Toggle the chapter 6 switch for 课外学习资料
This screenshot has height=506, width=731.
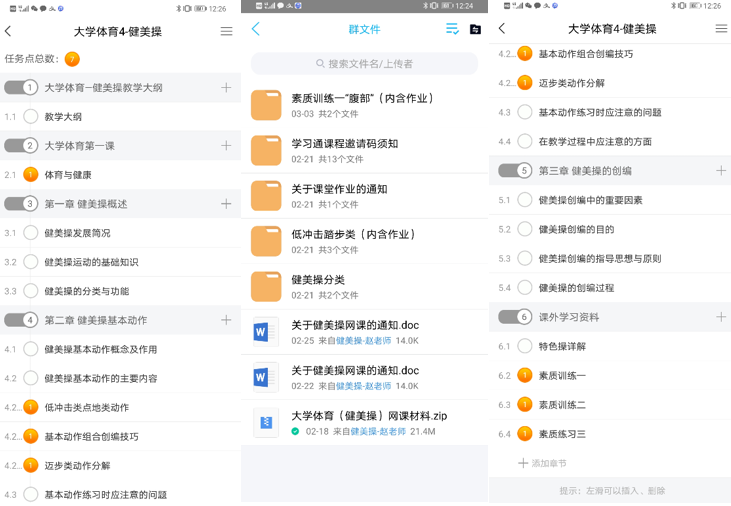515,317
